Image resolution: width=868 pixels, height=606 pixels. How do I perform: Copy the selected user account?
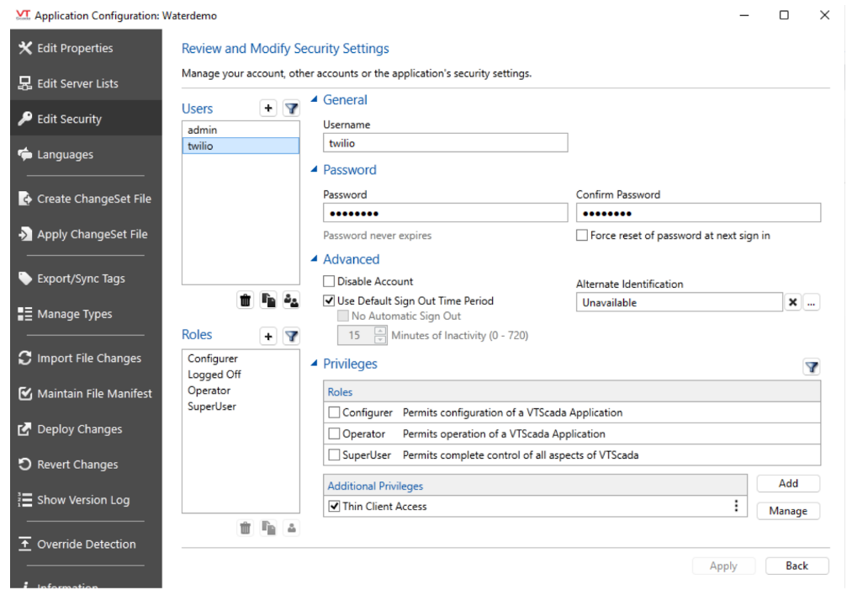(x=268, y=300)
